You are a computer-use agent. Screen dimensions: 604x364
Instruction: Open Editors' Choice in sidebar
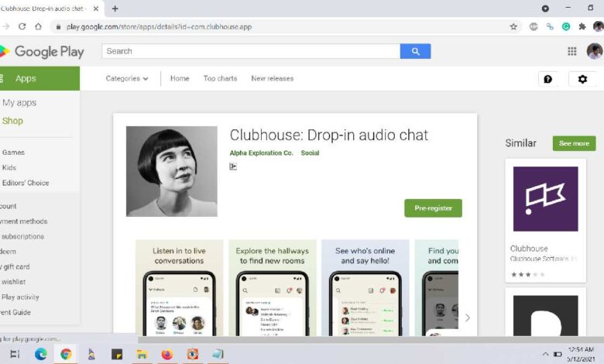(26, 183)
